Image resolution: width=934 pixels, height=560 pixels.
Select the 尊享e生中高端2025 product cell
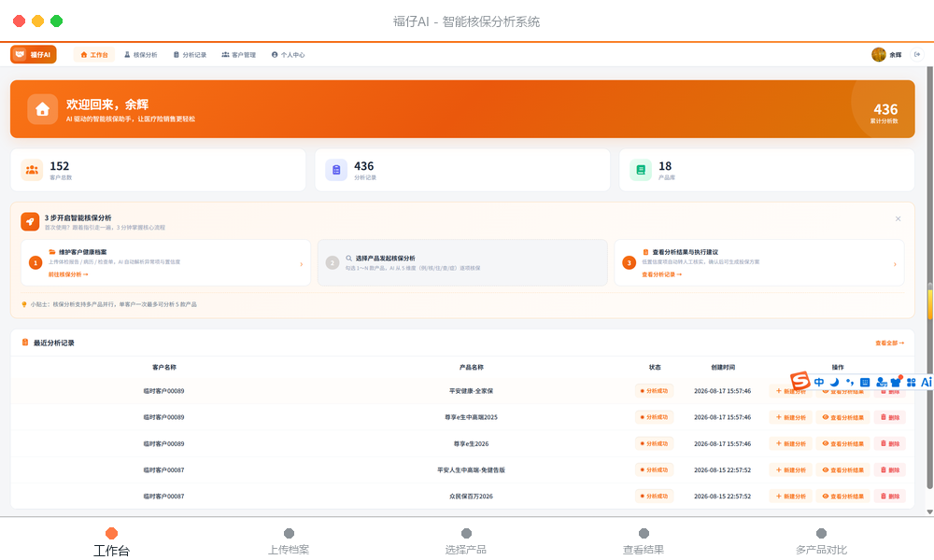[471, 417]
